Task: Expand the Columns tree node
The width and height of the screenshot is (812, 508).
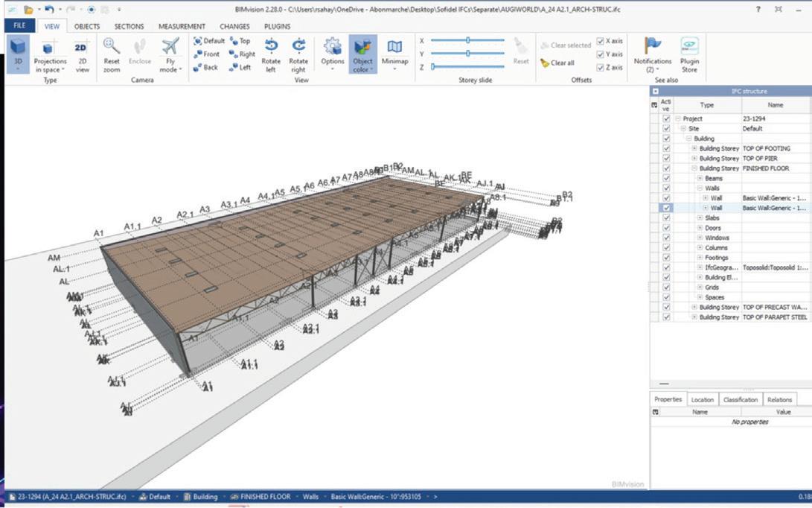Action: tap(700, 247)
